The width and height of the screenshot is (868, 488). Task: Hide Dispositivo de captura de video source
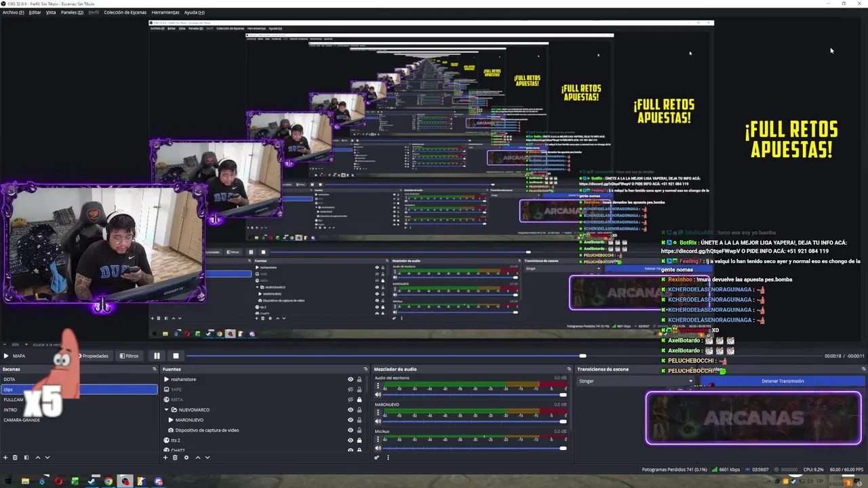click(351, 430)
